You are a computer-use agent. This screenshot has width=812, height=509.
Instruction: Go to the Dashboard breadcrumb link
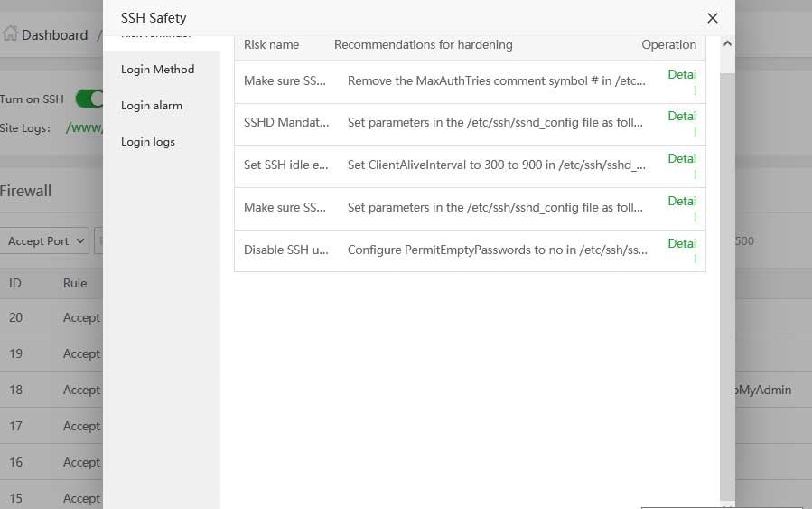click(54, 35)
